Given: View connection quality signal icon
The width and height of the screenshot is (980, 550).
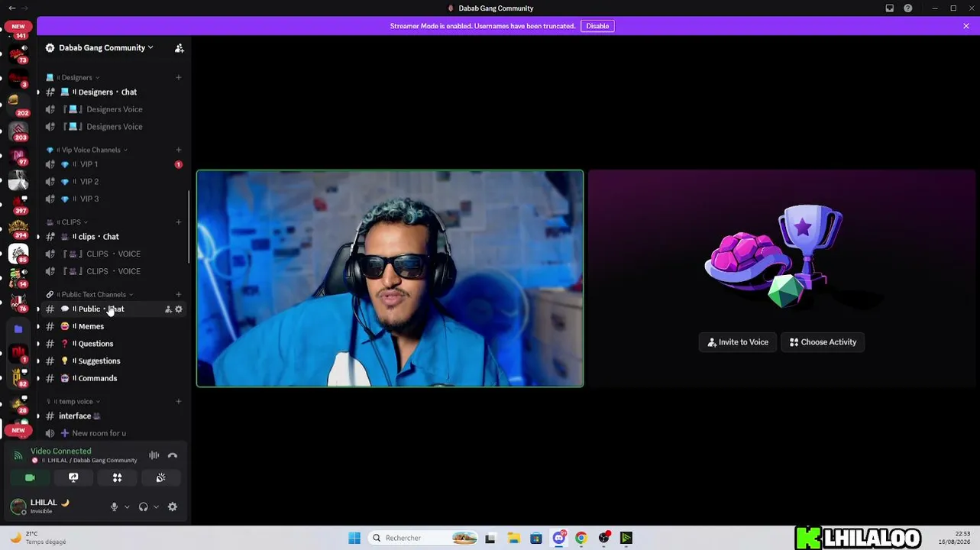Looking at the screenshot, I should coord(18,455).
